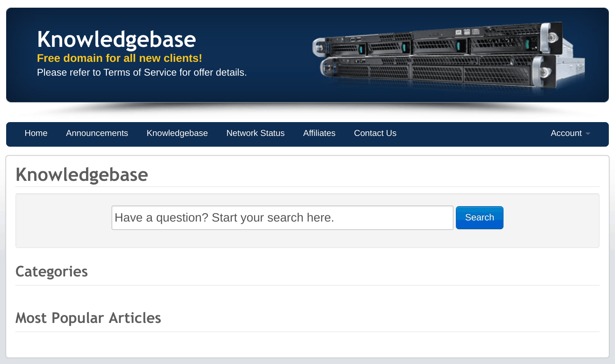This screenshot has width=615, height=364.
Task: Click the Most Popular Articles heading
Action: pos(88,318)
